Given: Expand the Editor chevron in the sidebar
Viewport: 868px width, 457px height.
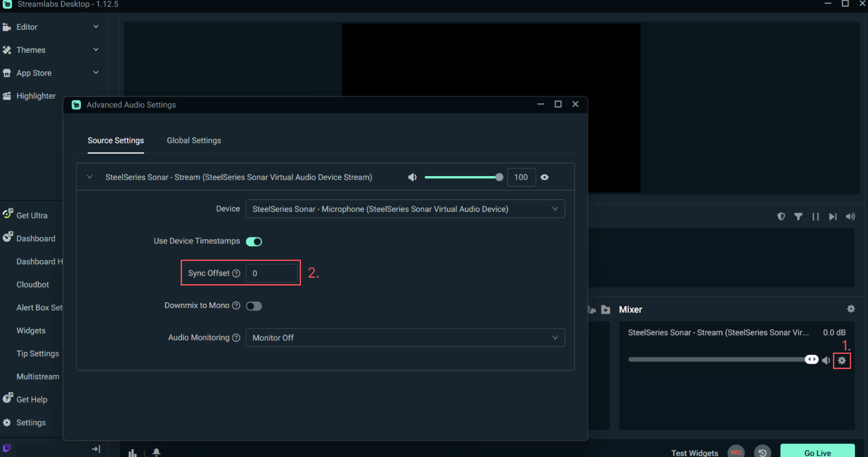Looking at the screenshot, I should click(x=96, y=26).
